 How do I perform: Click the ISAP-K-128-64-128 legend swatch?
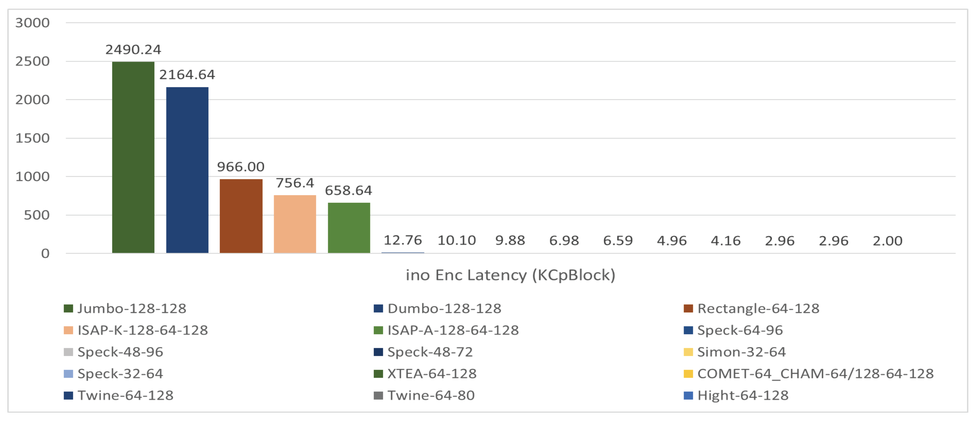69,330
